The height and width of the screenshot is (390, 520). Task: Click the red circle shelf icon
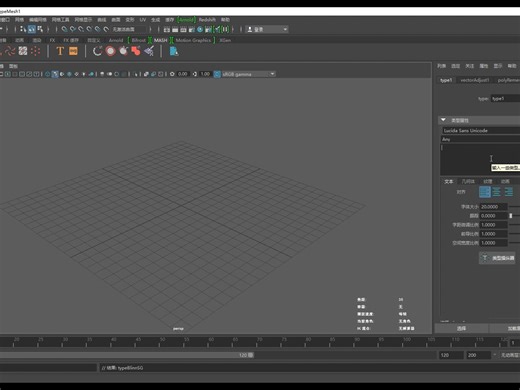point(110,51)
